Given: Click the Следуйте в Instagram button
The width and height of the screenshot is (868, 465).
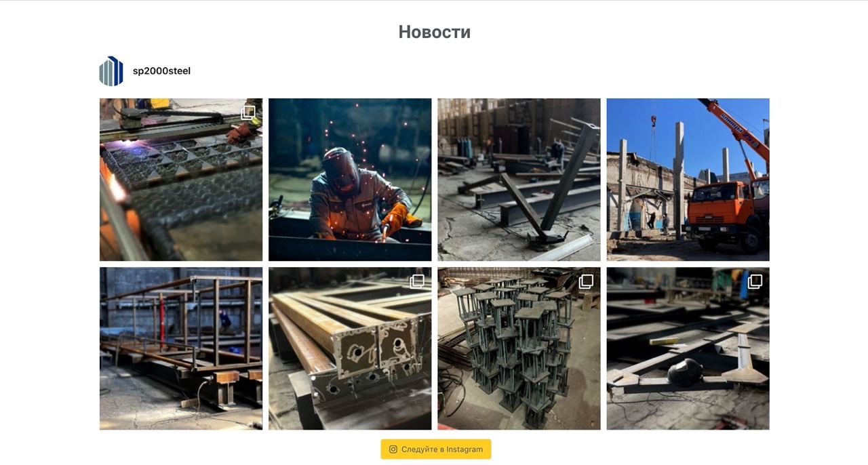Looking at the screenshot, I should coord(436,449).
